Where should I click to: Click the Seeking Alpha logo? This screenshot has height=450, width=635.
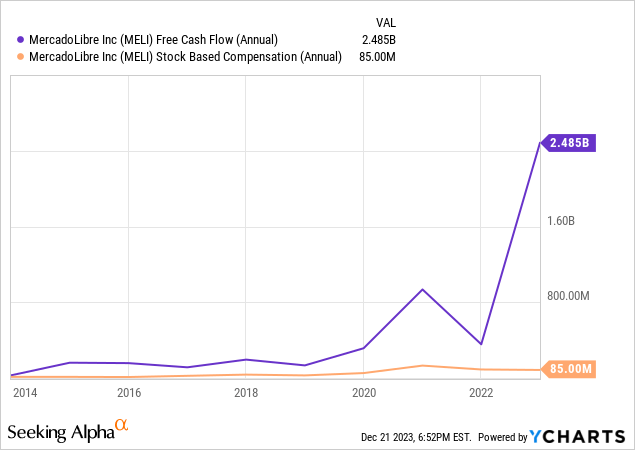pyautogui.click(x=68, y=431)
